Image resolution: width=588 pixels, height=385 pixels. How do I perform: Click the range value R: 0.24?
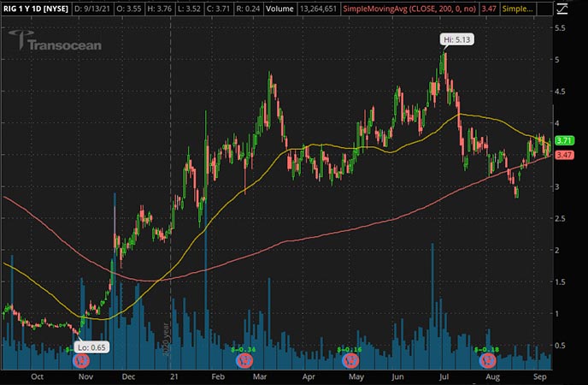[x=248, y=9]
